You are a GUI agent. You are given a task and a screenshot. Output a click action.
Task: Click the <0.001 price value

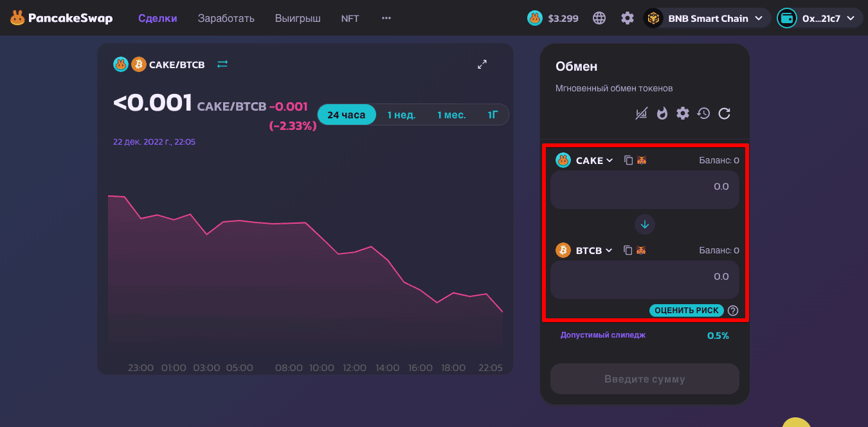pos(152,103)
